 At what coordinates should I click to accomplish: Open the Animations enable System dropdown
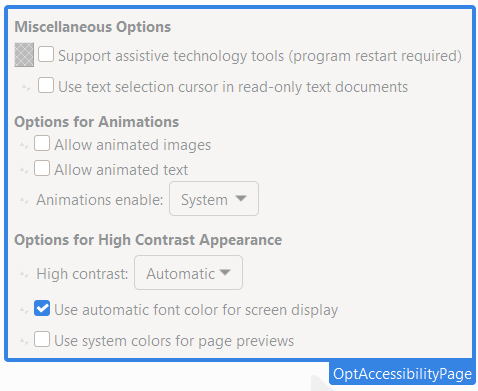214,199
